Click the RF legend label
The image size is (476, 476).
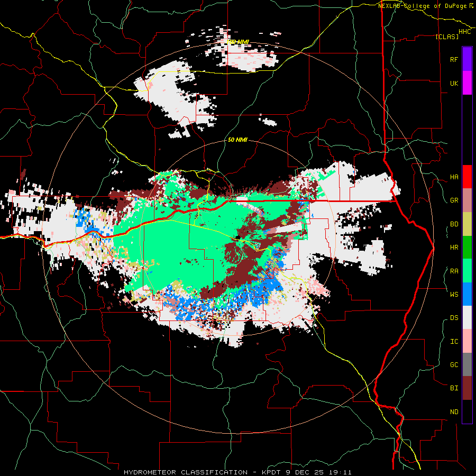[x=454, y=60]
